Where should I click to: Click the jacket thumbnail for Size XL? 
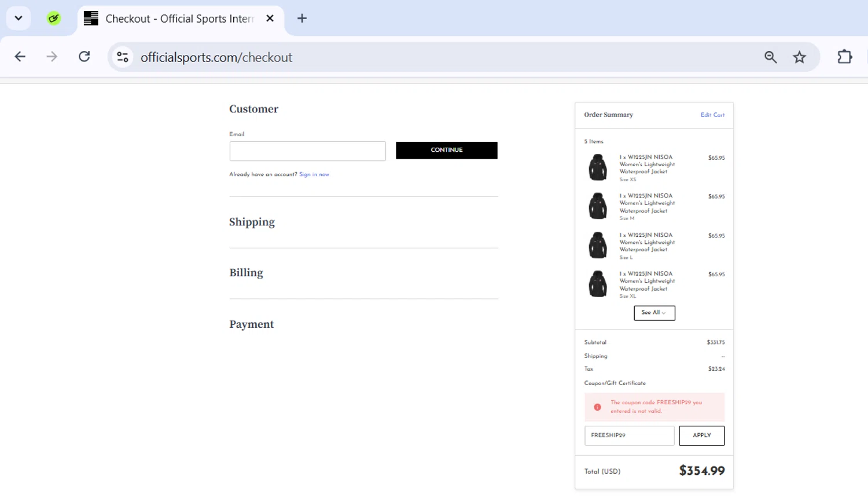click(598, 284)
